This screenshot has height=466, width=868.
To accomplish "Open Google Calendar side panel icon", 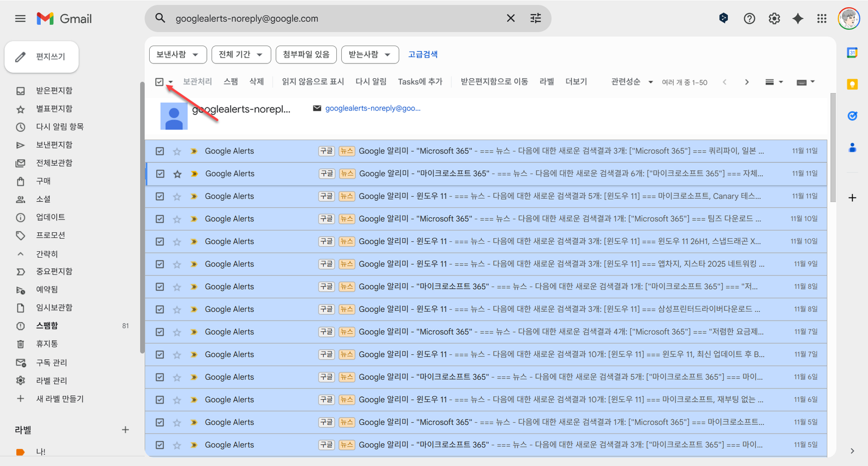I will [852, 53].
